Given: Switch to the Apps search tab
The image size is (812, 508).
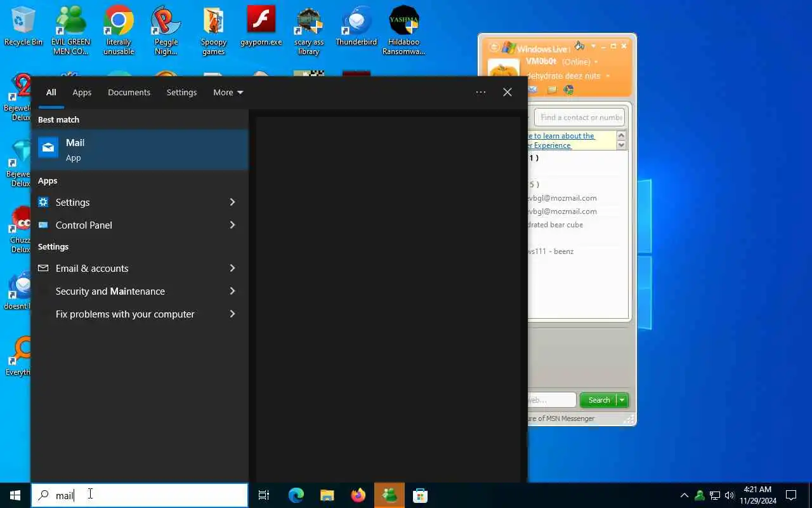Looking at the screenshot, I should pyautogui.click(x=82, y=92).
